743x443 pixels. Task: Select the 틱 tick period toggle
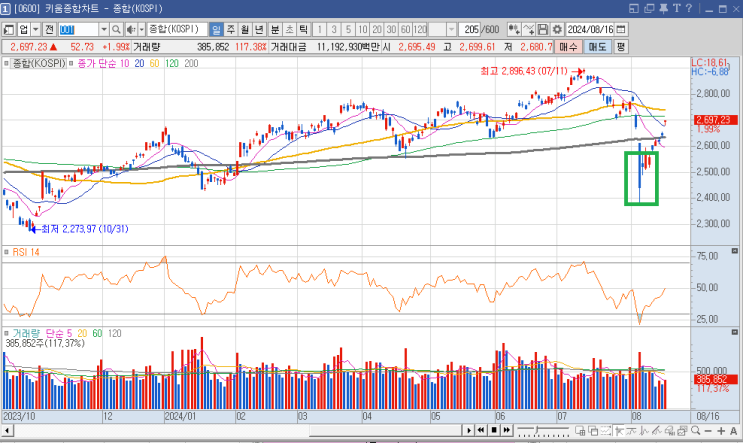click(303, 29)
